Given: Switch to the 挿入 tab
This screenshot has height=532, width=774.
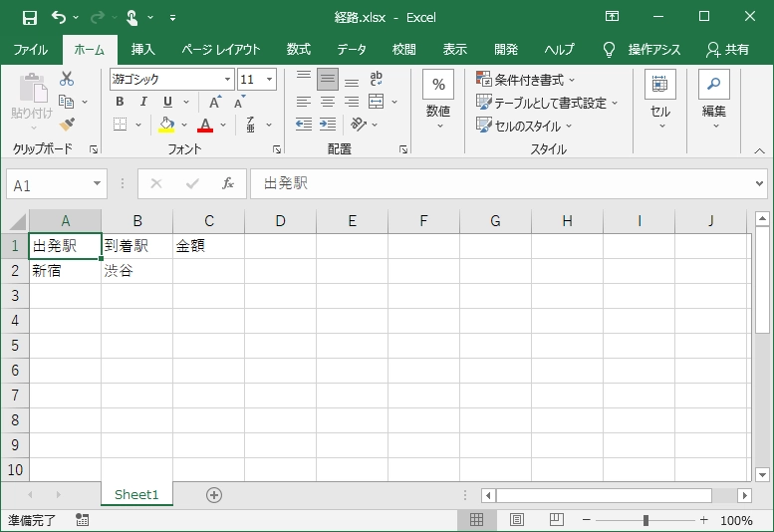Looking at the screenshot, I should coord(142,50).
